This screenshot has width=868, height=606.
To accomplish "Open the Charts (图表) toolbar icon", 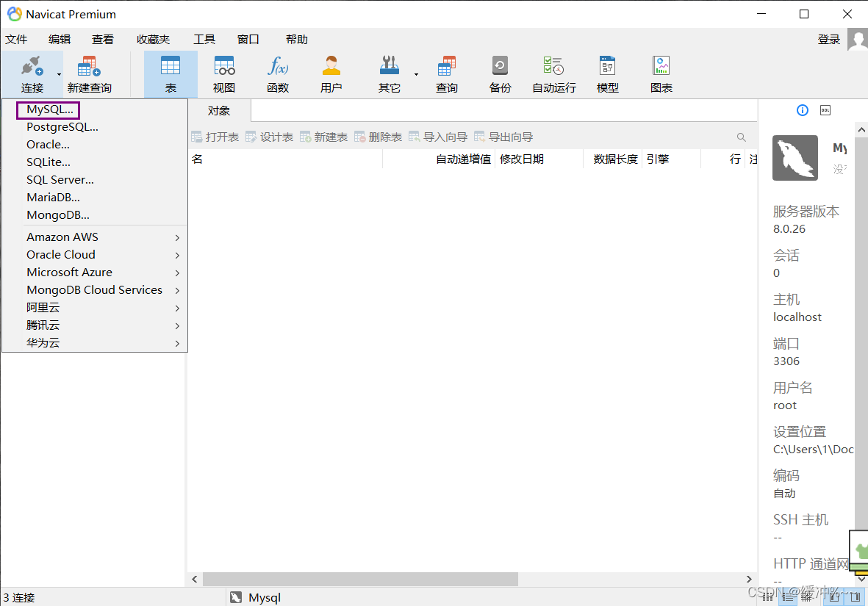I will click(661, 66).
